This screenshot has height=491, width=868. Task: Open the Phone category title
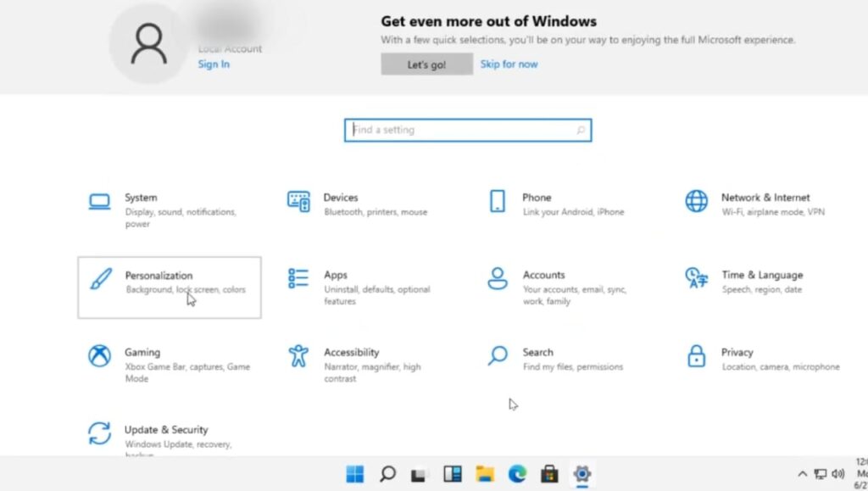[x=537, y=198]
